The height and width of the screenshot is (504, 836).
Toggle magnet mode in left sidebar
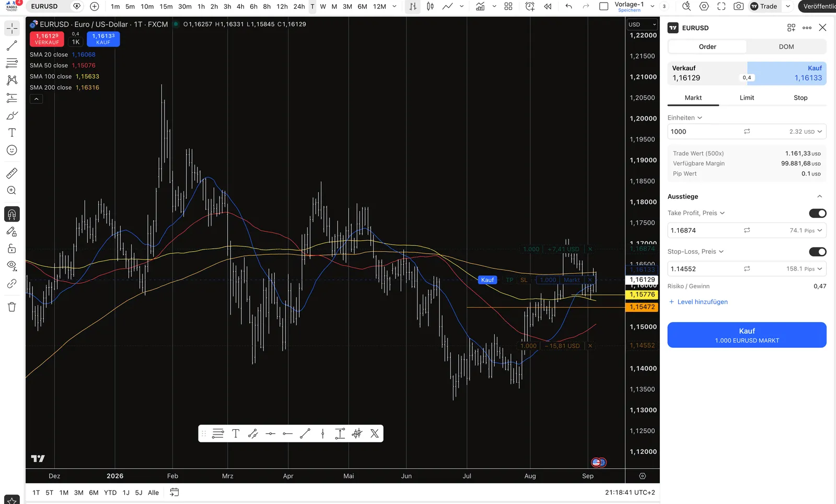(x=12, y=214)
